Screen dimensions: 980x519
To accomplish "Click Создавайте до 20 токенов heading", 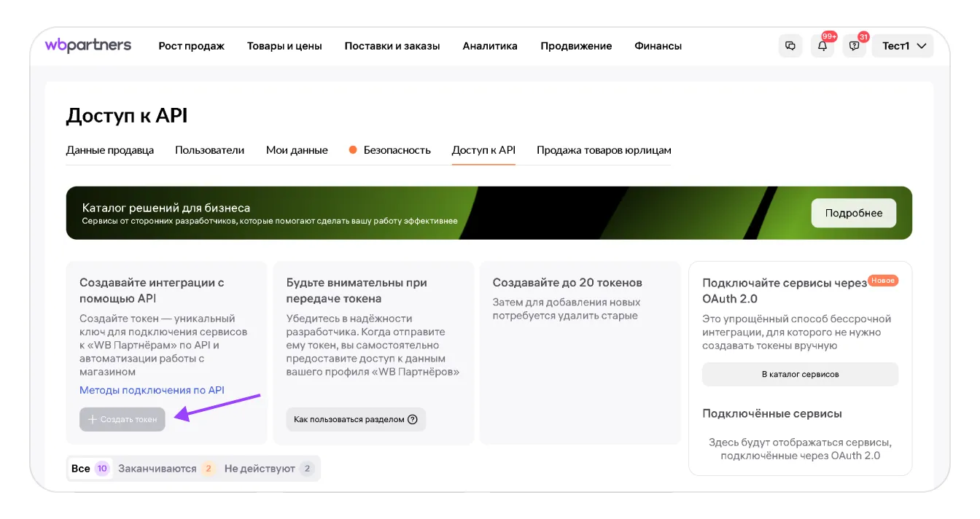I will [x=567, y=282].
